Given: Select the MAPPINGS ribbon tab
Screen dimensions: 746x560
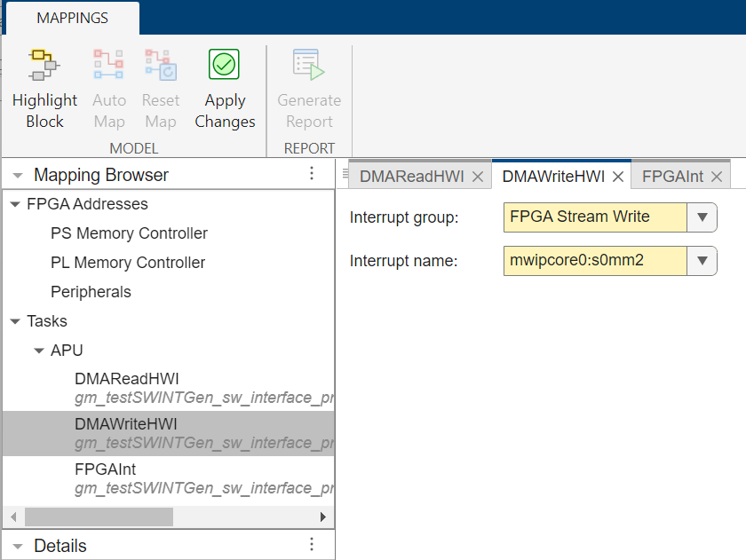Looking at the screenshot, I should (x=73, y=18).
